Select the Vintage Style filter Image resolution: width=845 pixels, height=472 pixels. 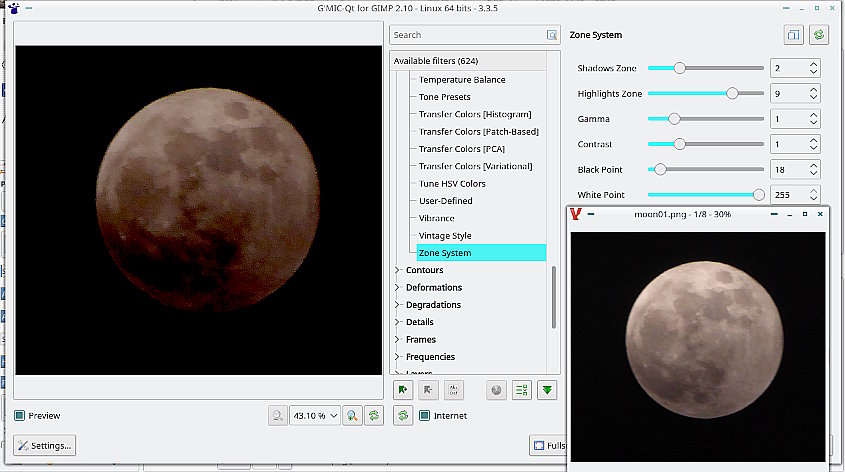[x=445, y=236]
